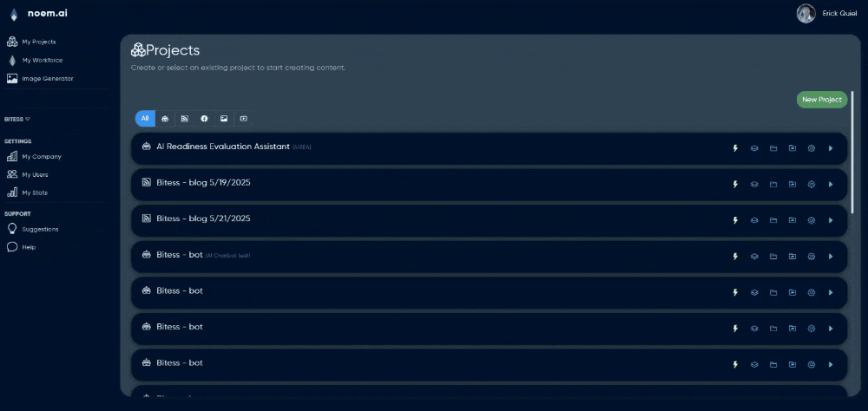The height and width of the screenshot is (411, 868).
Task: Click folder-arrow icon on Bitess - blog 5/19/2025
Action: coord(792,184)
